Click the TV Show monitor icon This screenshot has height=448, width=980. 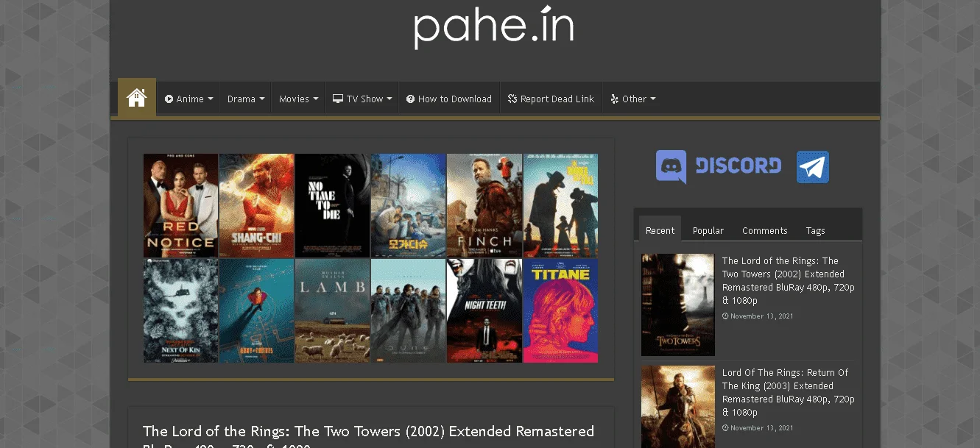[337, 99]
